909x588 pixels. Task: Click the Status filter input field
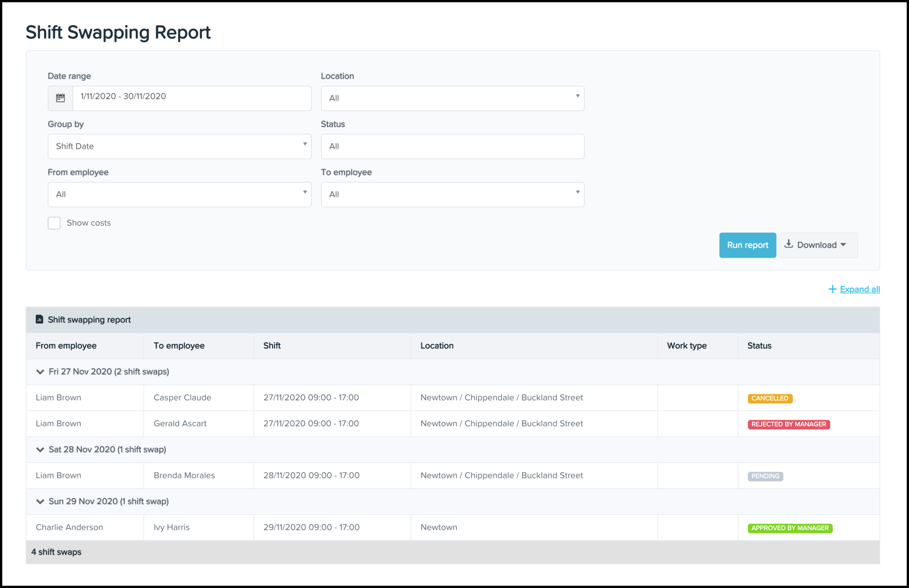click(452, 146)
